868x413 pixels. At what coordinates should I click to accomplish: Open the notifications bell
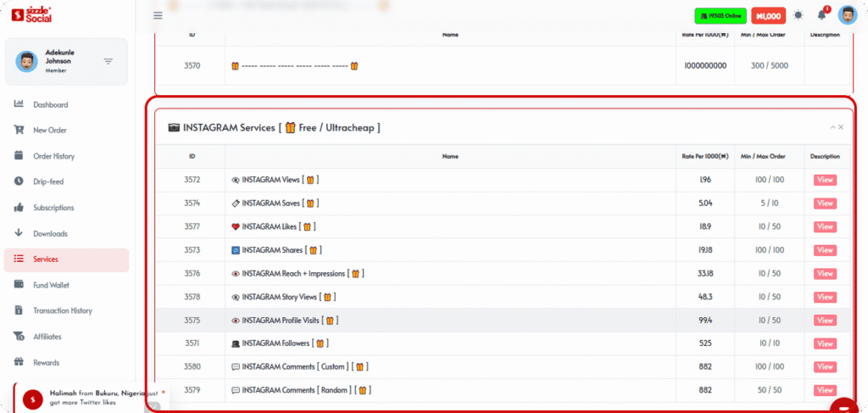point(821,15)
